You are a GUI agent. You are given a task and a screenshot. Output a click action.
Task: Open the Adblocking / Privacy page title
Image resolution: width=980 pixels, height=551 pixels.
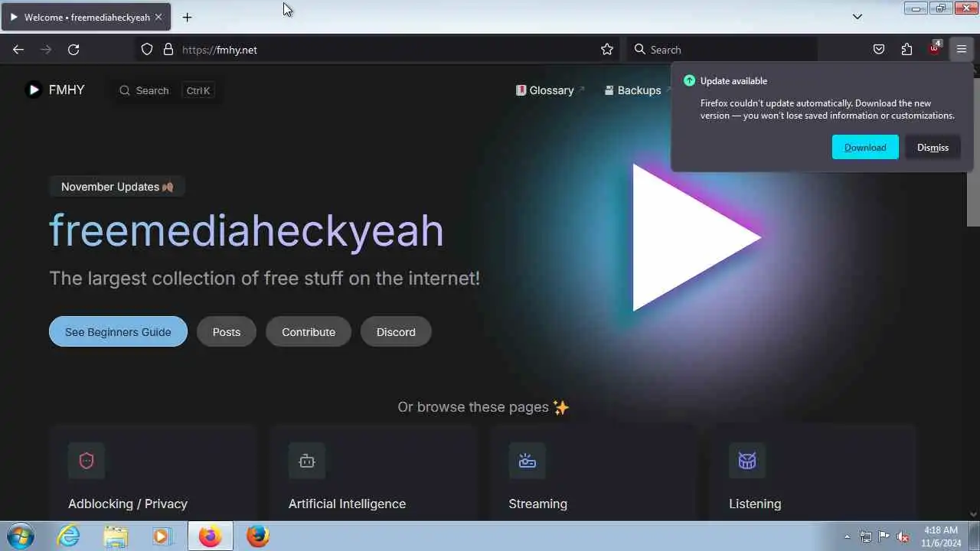click(x=128, y=504)
